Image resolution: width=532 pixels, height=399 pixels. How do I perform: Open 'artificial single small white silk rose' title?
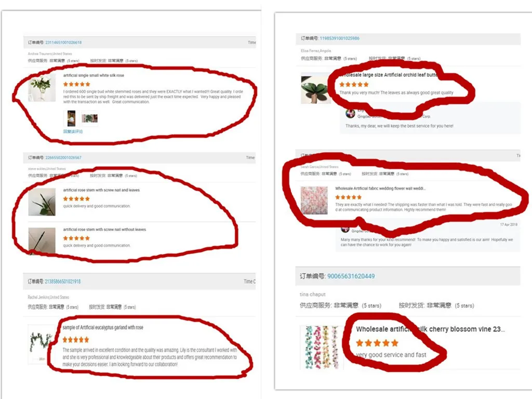(x=94, y=75)
